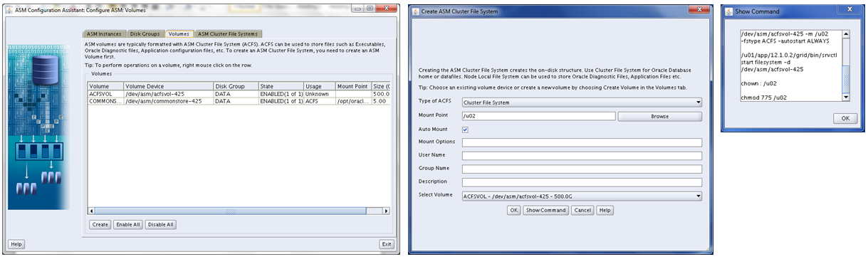Click the ACFS usage cell

319,101
